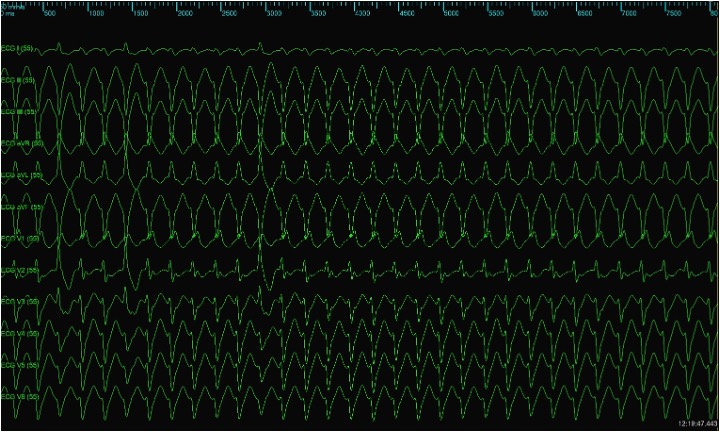This screenshot has width=720, height=432.
Task: Click the 1000 ms mark on time ruler
Action: [96, 13]
